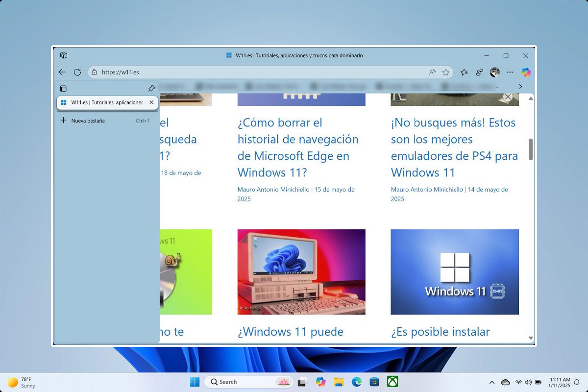Switch to Microsoft Edge on the taskbar
This screenshot has width=588, height=392.
tap(356, 382)
